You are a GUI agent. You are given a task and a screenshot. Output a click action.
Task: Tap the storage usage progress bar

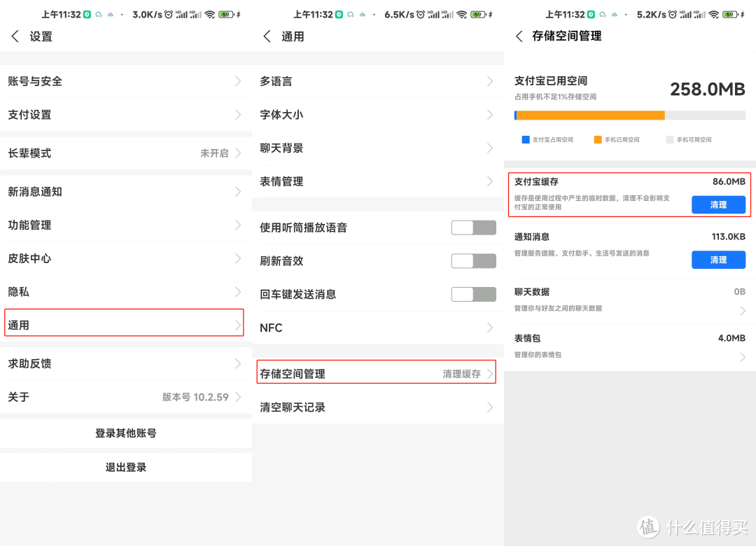click(x=630, y=115)
